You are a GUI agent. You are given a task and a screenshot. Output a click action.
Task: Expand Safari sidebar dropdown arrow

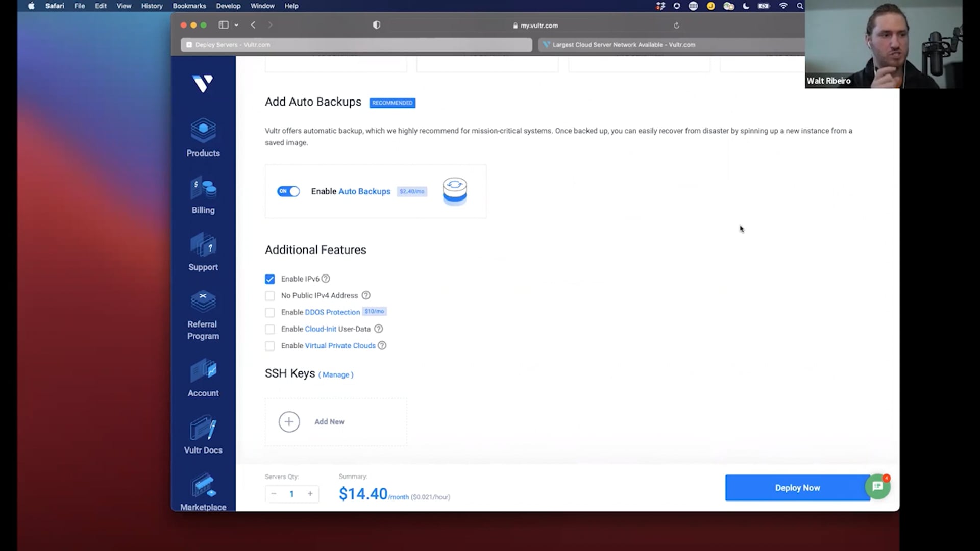point(236,25)
